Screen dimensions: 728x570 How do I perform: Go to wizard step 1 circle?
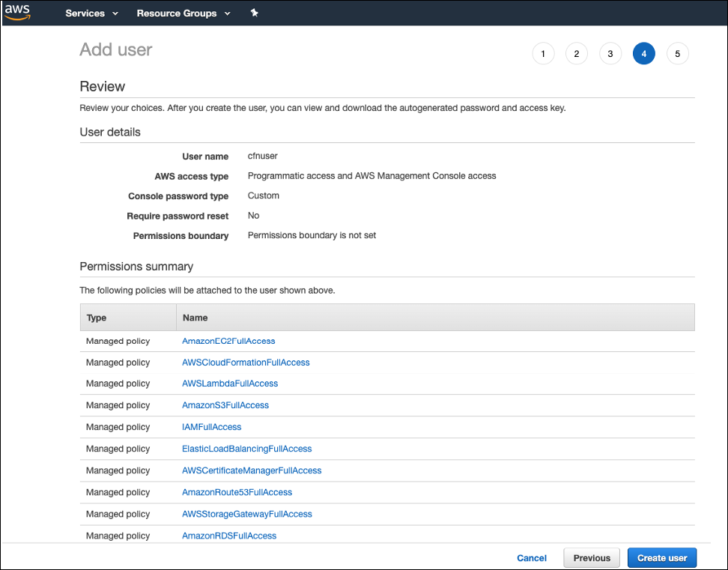tap(543, 53)
